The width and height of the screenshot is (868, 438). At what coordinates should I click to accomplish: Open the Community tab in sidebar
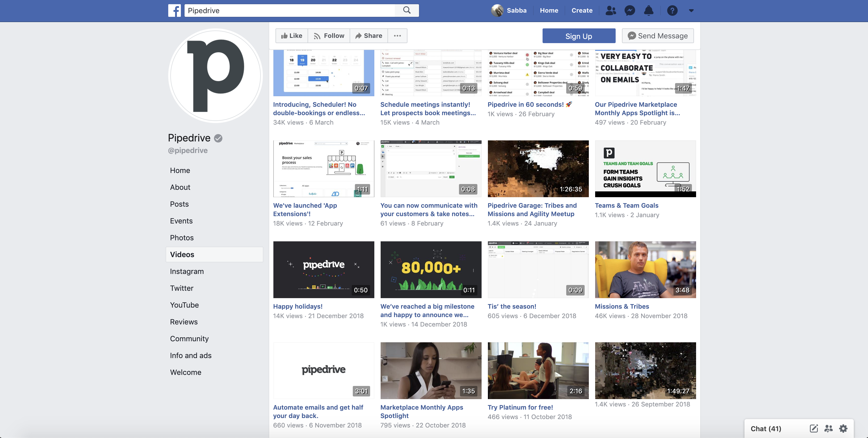(189, 339)
